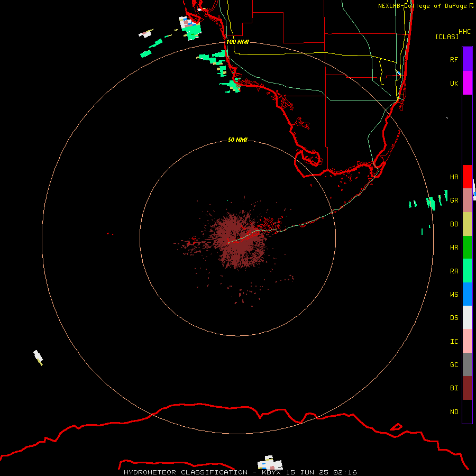476x476 pixels.
Task: Click the HA red legend swatch
Action: (467, 177)
